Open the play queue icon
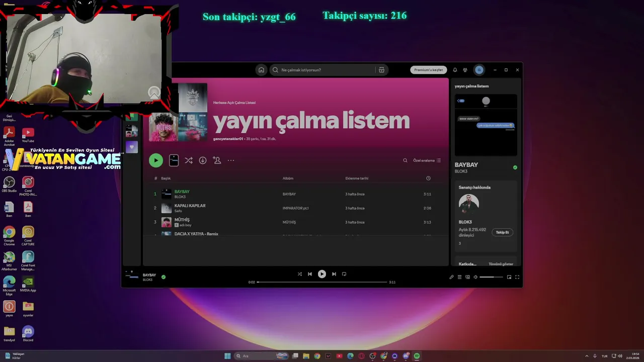 click(459, 277)
